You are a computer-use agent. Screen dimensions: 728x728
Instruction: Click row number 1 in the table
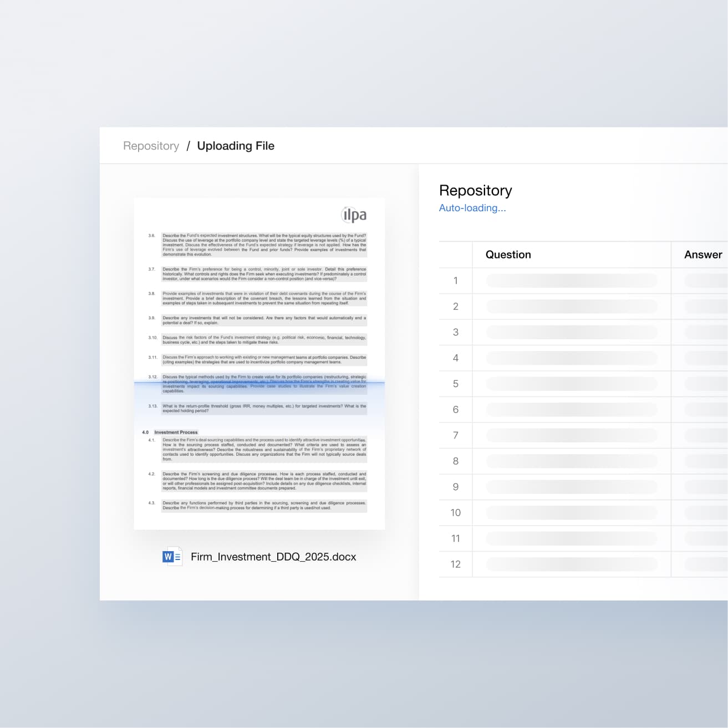[x=455, y=281]
